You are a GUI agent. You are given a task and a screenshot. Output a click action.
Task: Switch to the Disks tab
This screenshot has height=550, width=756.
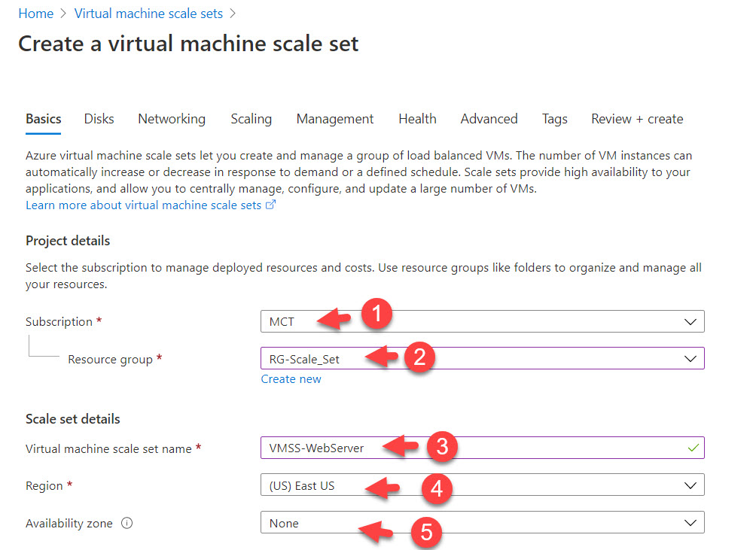click(99, 119)
